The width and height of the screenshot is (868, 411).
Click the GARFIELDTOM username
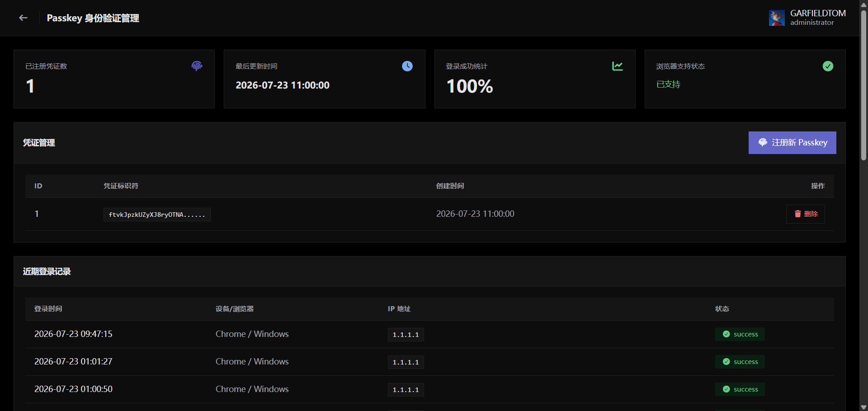point(818,13)
